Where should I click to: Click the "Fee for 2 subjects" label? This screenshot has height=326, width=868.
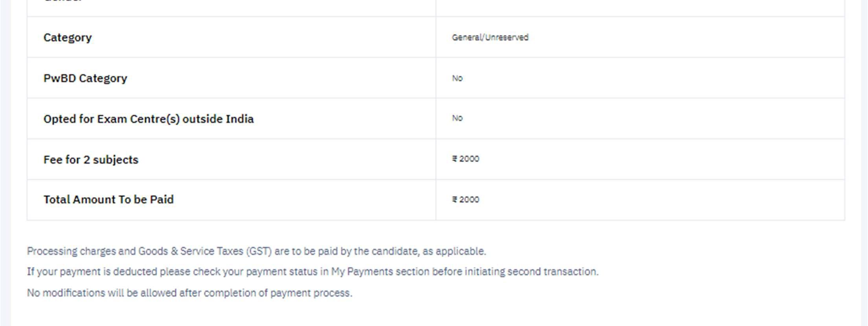point(90,160)
